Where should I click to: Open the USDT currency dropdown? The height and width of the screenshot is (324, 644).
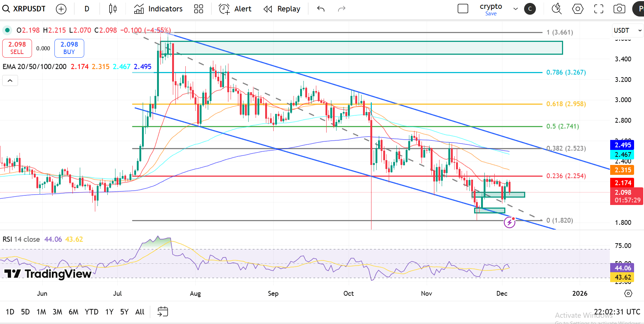[x=627, y=30]
